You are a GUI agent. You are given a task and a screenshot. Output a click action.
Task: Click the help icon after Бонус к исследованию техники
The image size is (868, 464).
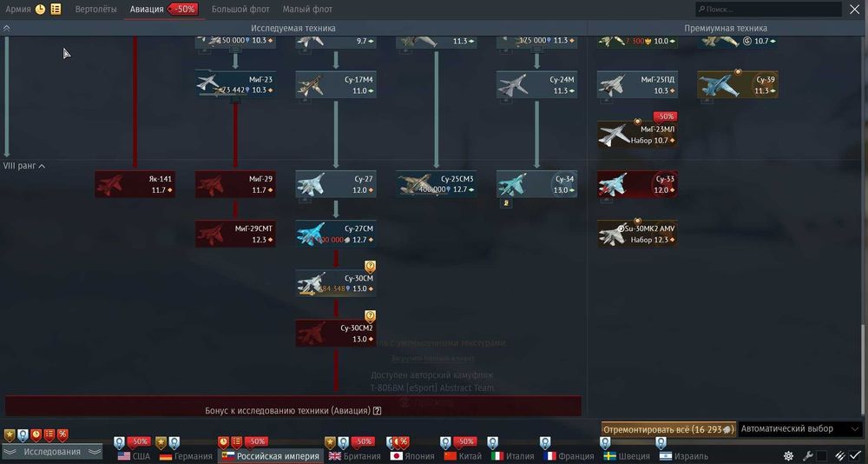(x=377, y=411)
